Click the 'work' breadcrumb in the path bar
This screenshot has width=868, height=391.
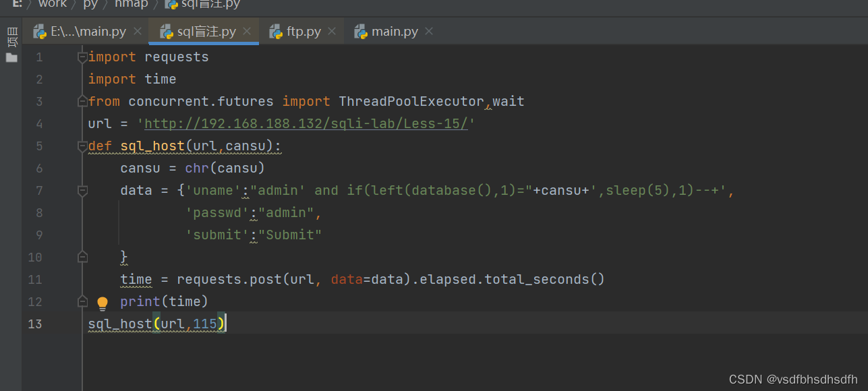pos(52,4)
